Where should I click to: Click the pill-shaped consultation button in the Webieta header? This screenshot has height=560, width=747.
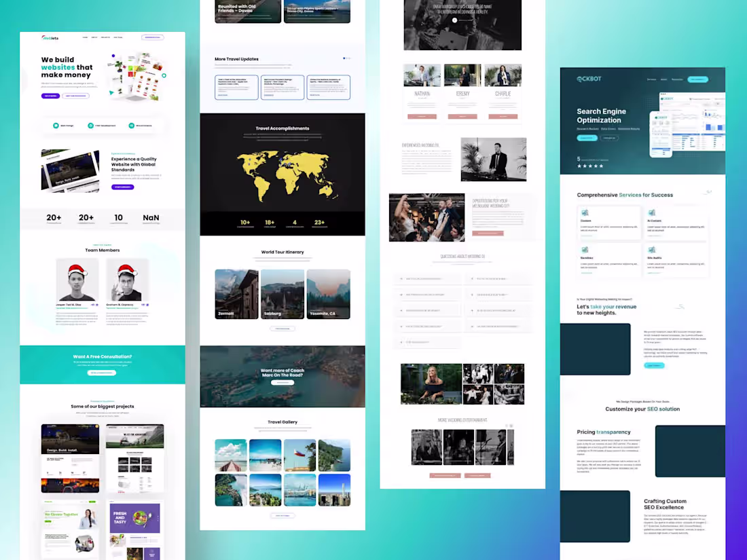point(153,37)
